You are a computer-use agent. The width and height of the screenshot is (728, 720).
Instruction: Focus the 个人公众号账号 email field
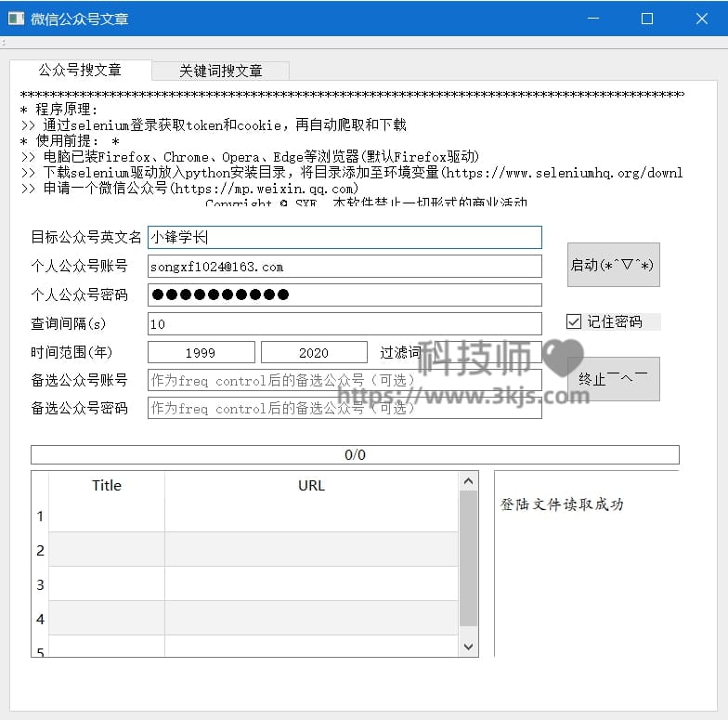point(344,266)
